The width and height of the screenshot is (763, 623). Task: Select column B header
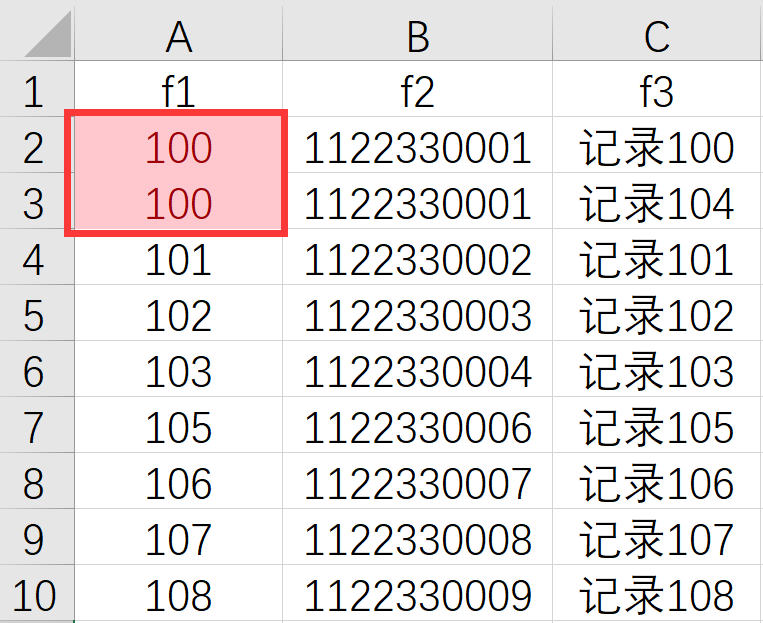click(417, 37)
